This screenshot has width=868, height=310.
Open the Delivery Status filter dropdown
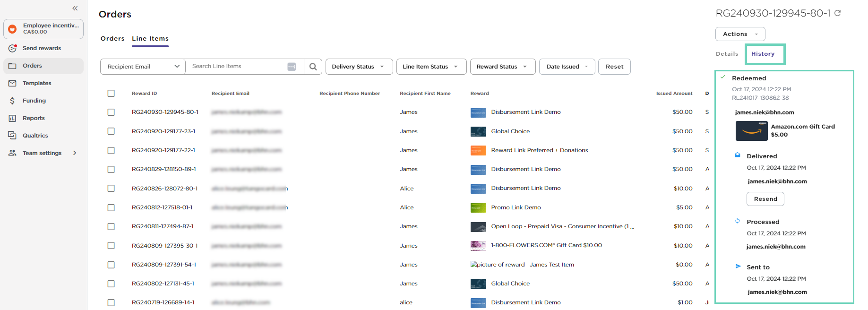click(x=359, y=67)
